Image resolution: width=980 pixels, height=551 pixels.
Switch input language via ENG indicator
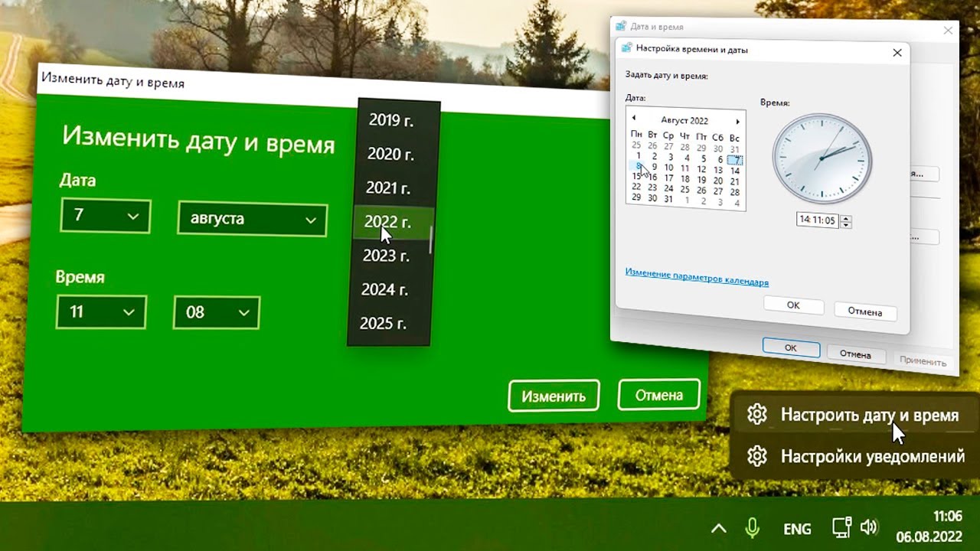click(797, 529)
